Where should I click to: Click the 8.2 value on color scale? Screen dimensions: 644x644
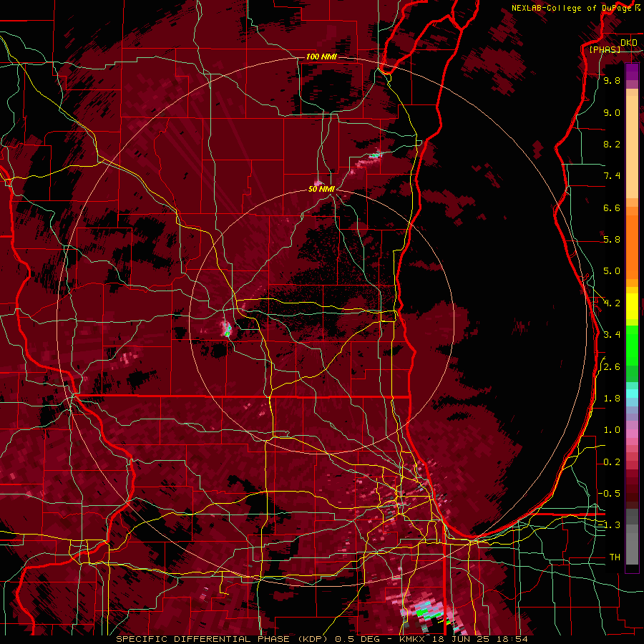(x=612, y=144)
